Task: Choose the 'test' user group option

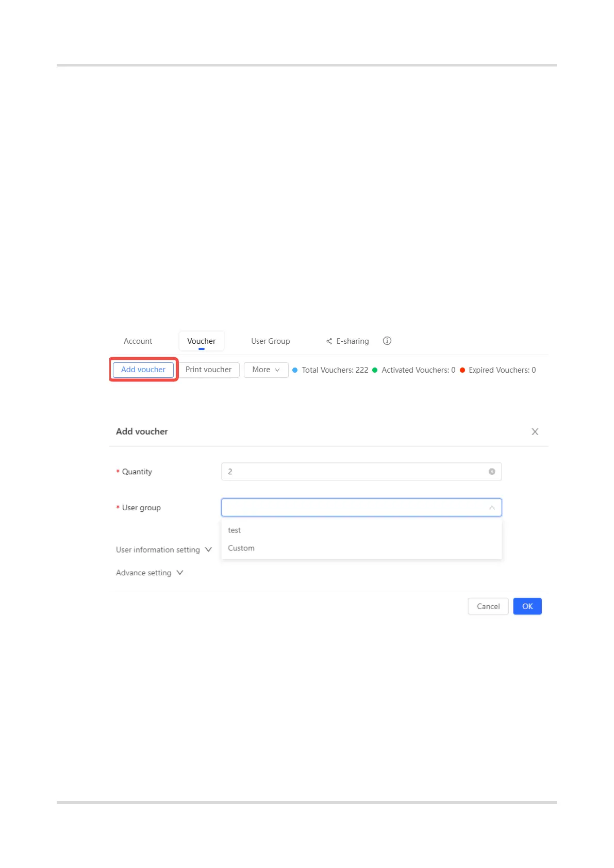Action: point(235,530)
